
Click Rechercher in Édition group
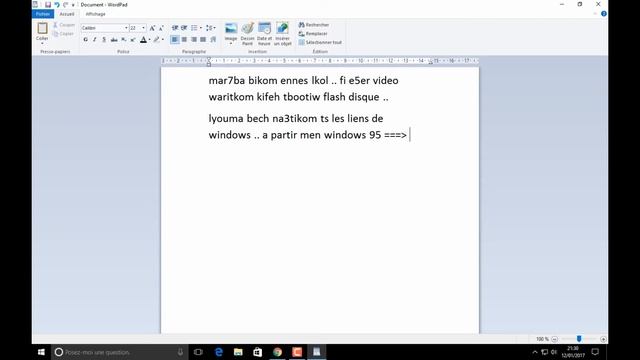point(313,25)
